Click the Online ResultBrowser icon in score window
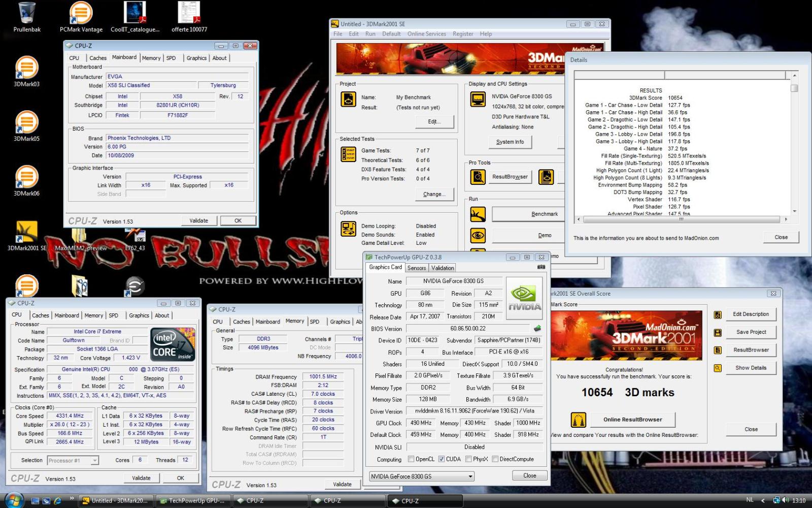The image size is (812, 508). coord(579,420)
